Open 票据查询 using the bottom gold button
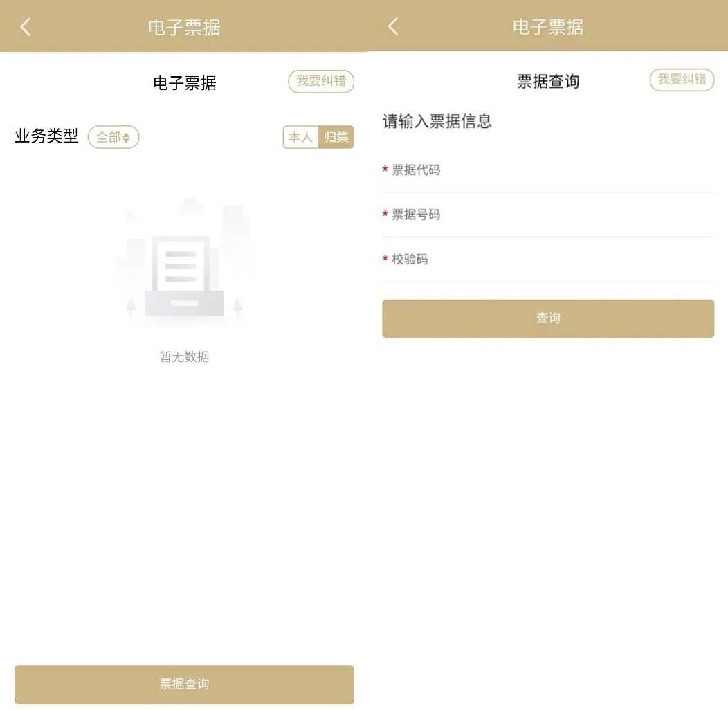This screenshot has height=710, width=728. 184,684
